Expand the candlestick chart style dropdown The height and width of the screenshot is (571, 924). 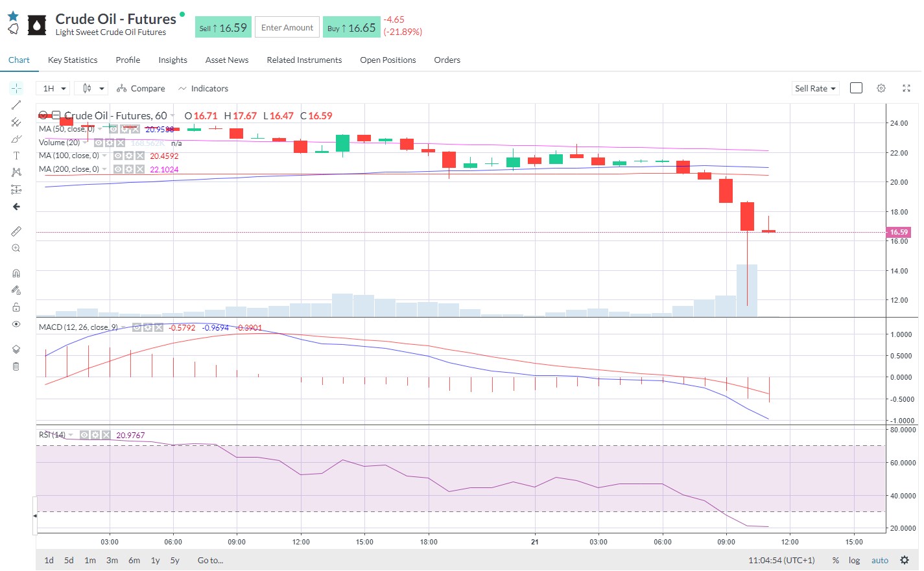tap(93, 88)
